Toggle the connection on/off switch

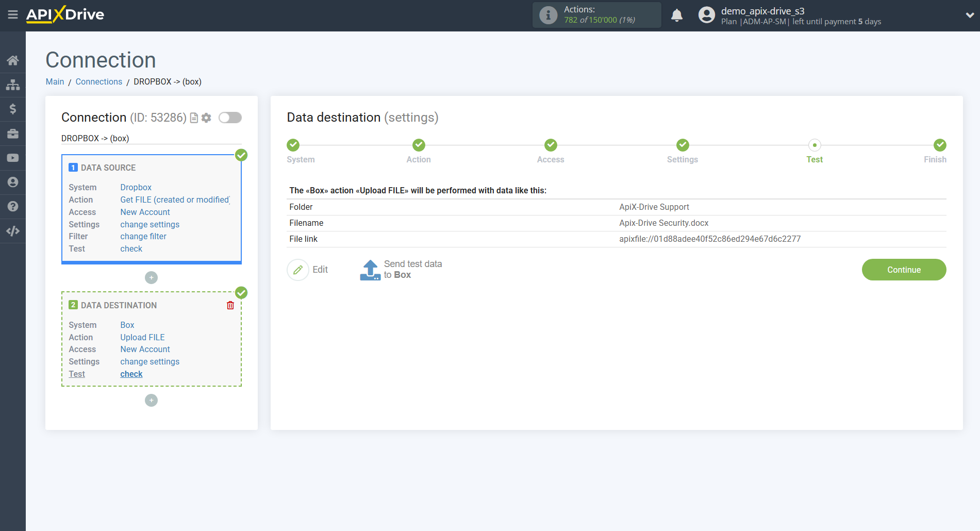230,118
